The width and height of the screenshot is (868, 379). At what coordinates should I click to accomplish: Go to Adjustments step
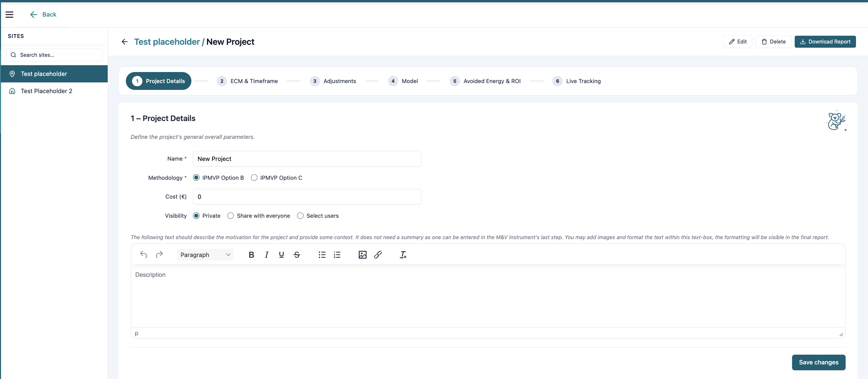tap(333, 81)
